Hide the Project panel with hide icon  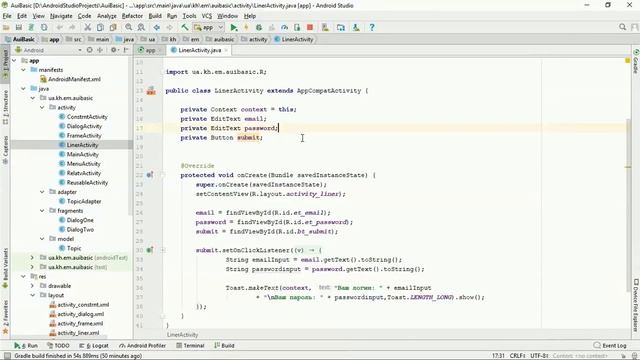[x=126, y=50]
